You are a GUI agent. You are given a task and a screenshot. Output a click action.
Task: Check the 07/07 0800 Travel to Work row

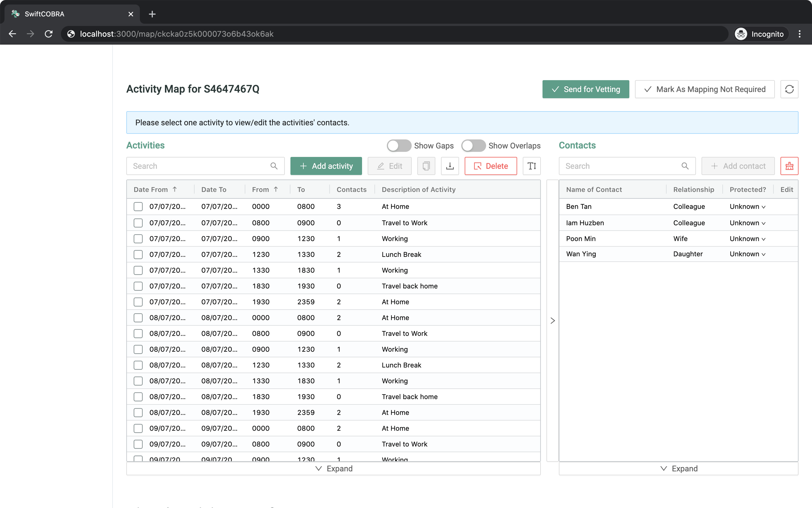138,223
